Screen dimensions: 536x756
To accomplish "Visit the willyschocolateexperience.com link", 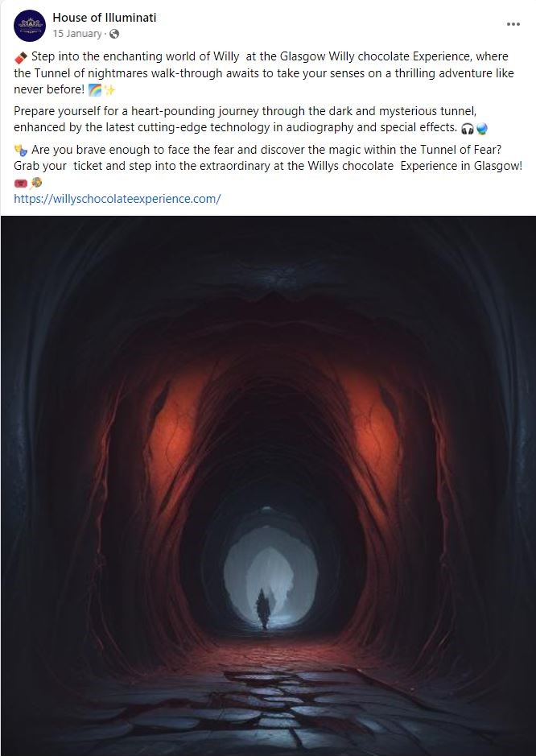I will click(118, 199).
